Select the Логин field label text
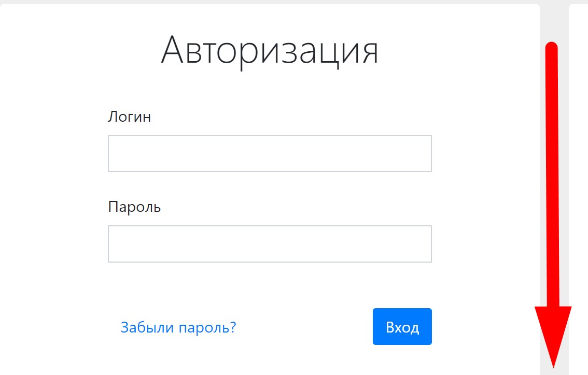The height and width of the screenshot is (375, 588). coord(130,117)
